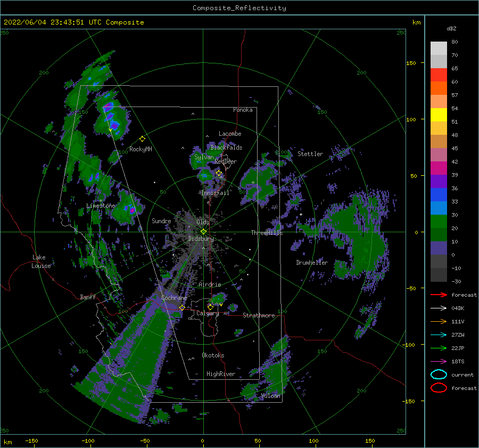Select the magenta legend swatch
The width and height of the screenshot is (479, 448).
click(x=439, y=168)
